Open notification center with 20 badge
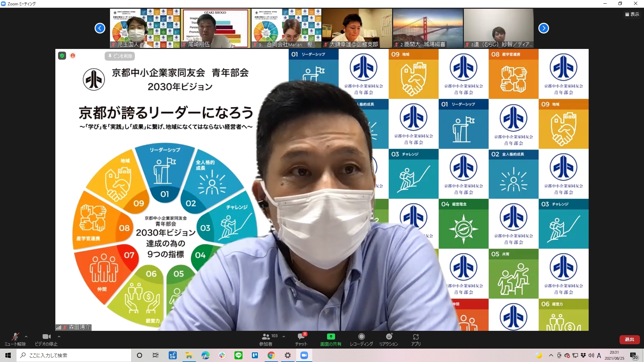Image resolution: width=644 pixels, height=362 pixels. pos(634,356)
